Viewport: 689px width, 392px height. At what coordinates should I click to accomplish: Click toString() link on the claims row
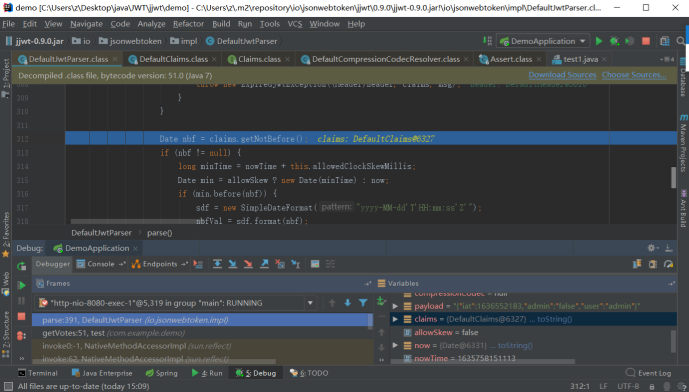pos(555,319)
